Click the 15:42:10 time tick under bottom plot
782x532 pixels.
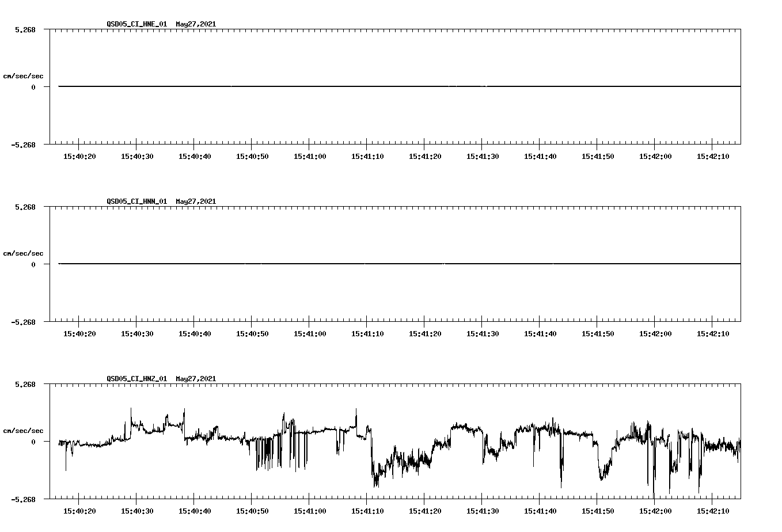point(713,510)
